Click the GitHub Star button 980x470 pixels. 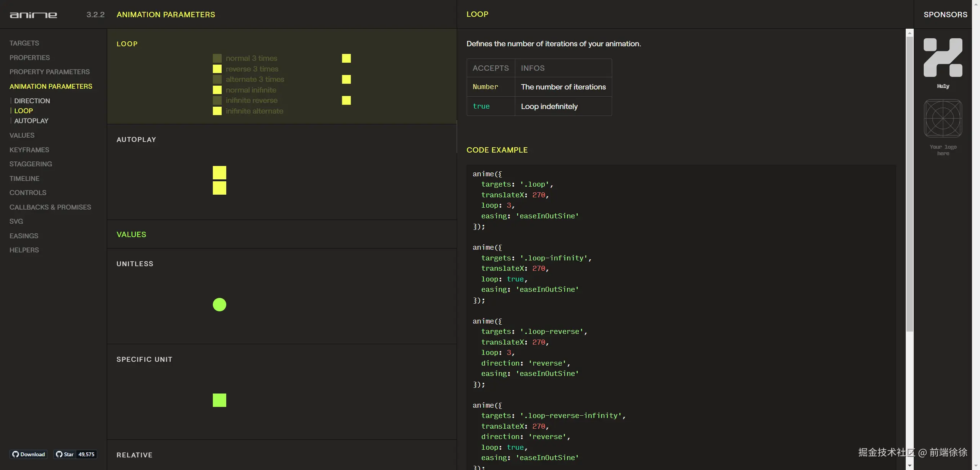[x=65, y=454]
